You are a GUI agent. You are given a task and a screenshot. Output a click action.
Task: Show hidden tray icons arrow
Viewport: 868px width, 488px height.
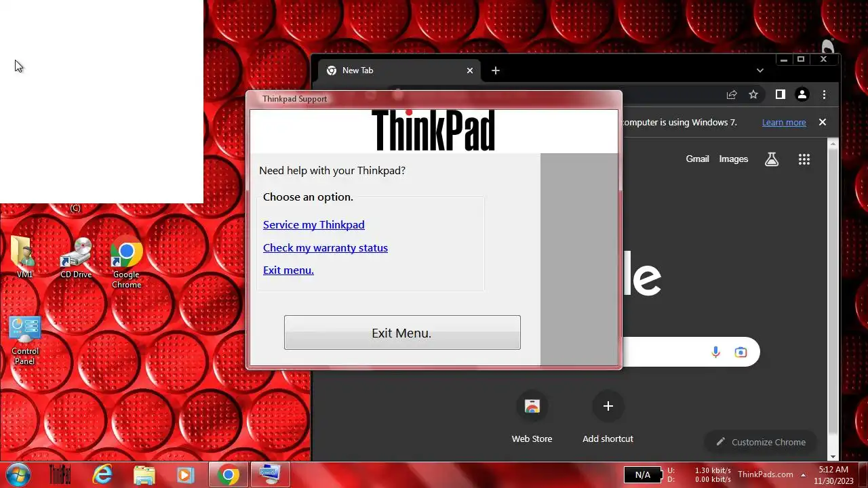pos(803,475)
